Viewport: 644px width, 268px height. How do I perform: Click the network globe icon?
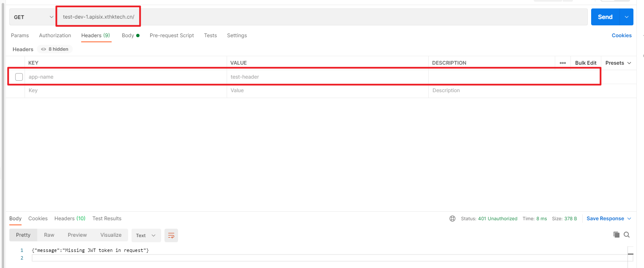click(x=452, y=219)
